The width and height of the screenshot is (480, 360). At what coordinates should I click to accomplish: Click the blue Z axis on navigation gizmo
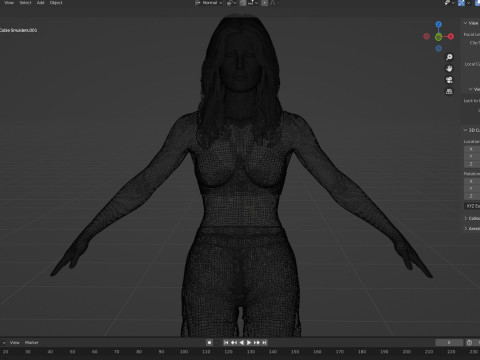pyautogui.click(x=439, y=24)
